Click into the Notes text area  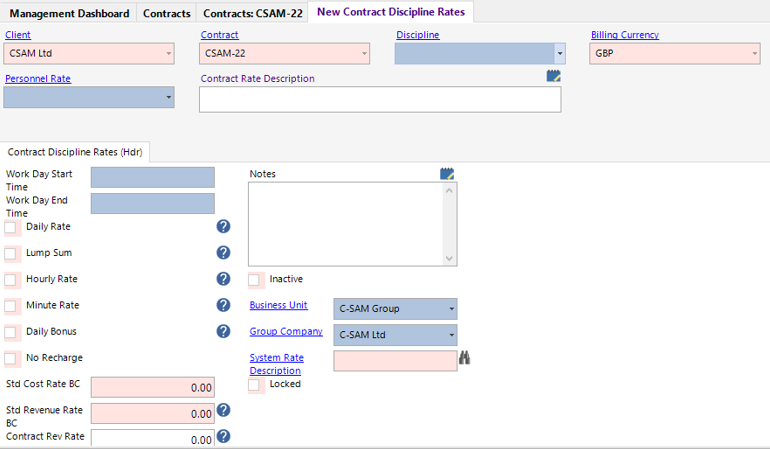pyautogui.click(x=346, y=224)
